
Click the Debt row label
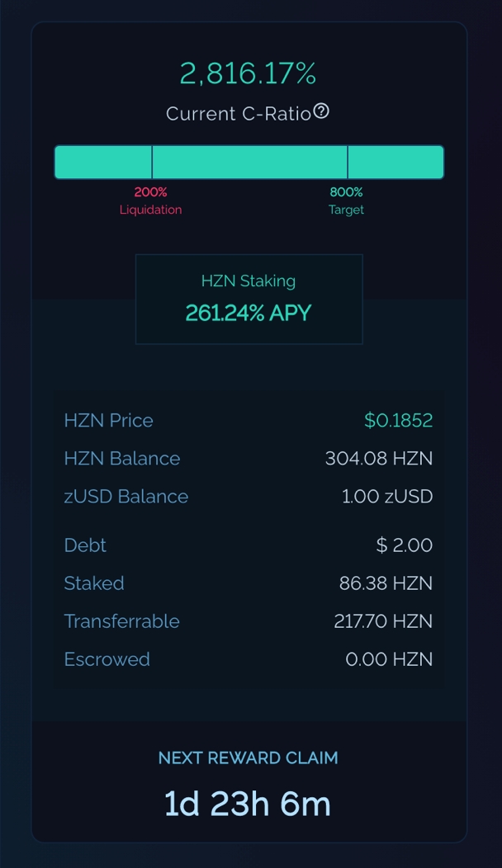(85, 545)
